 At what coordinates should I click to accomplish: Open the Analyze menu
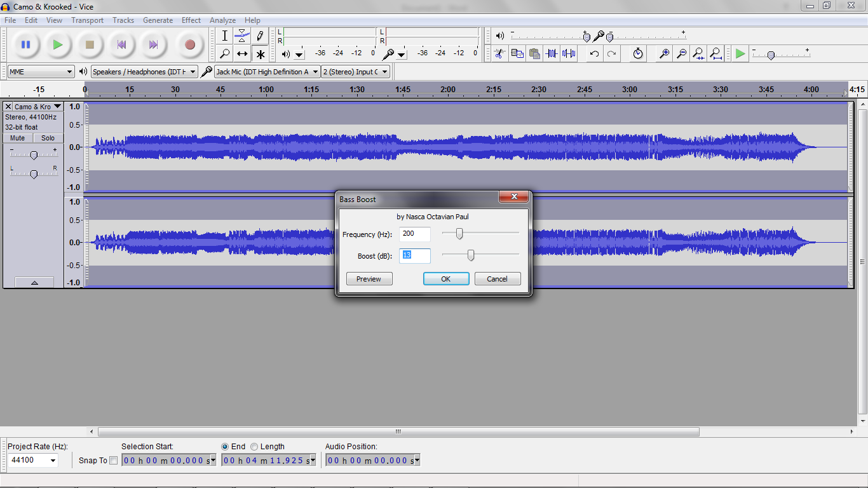click(x=222, y=20)
